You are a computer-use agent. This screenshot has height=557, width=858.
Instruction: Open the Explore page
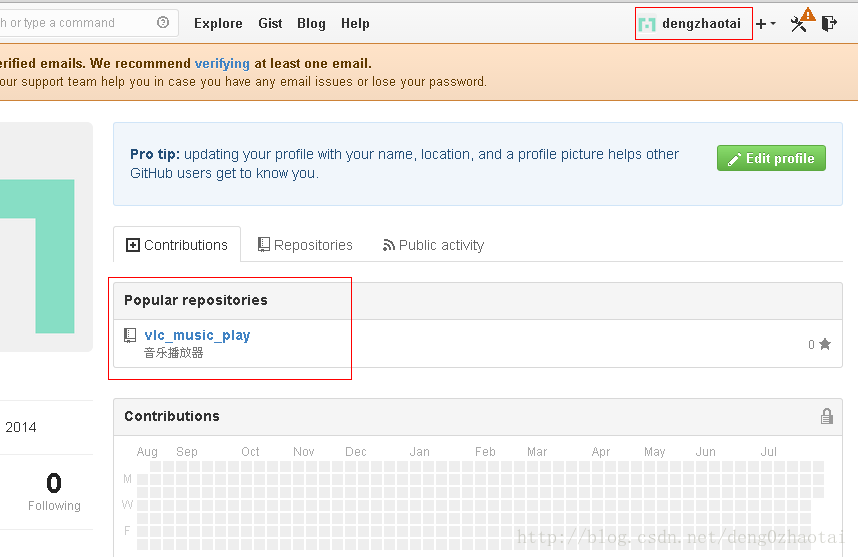click(218, 24)
